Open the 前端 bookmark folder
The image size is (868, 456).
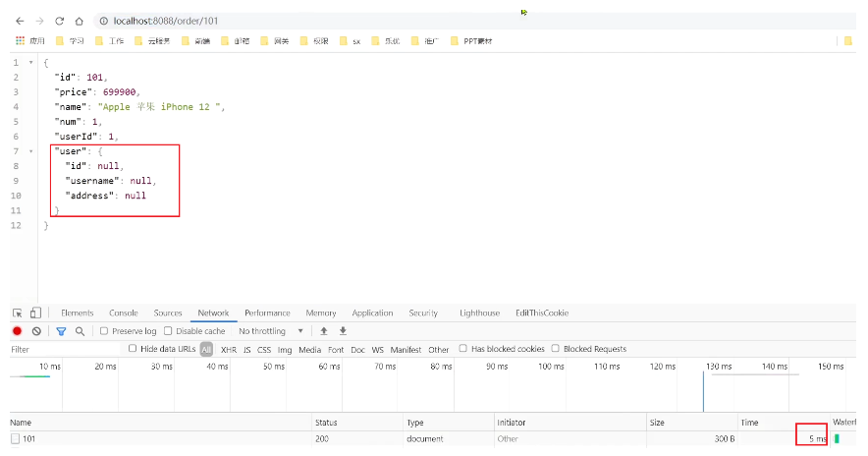(x=196, y=41)
